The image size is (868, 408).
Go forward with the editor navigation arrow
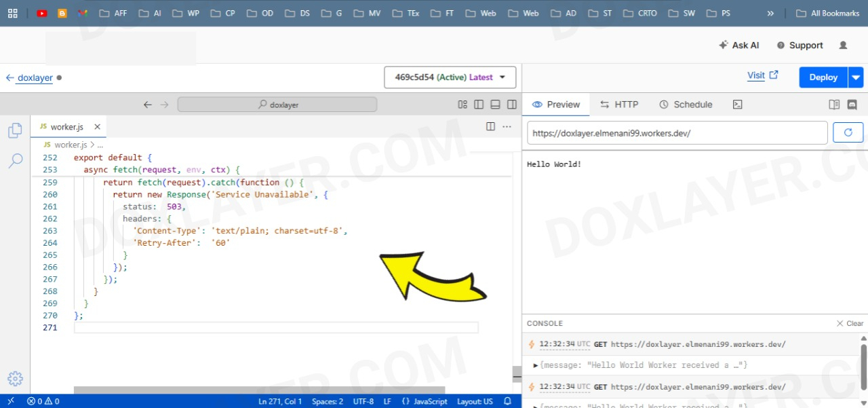163,105
